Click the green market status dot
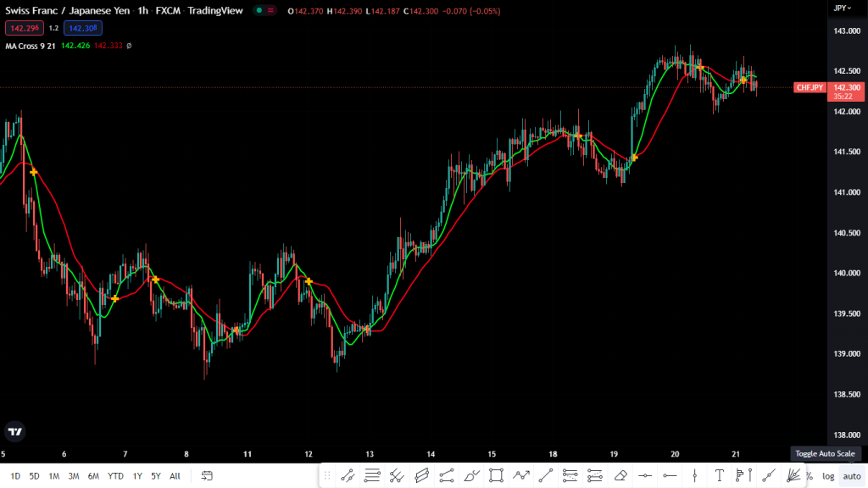This screenshot has height=488, width=868. click(x=259, y=10)
